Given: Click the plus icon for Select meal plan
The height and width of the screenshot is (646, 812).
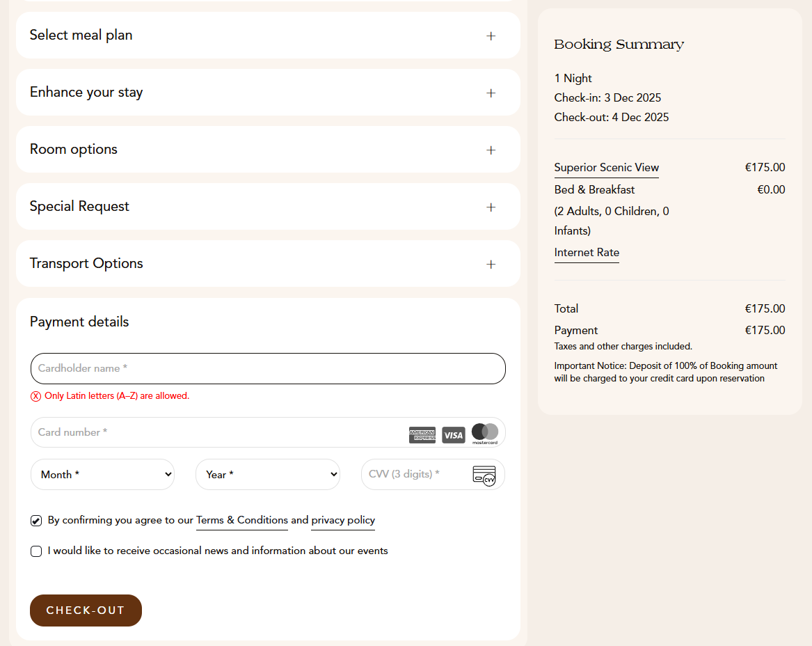Looking at the screenshot, I should click(x=491, y=36).
